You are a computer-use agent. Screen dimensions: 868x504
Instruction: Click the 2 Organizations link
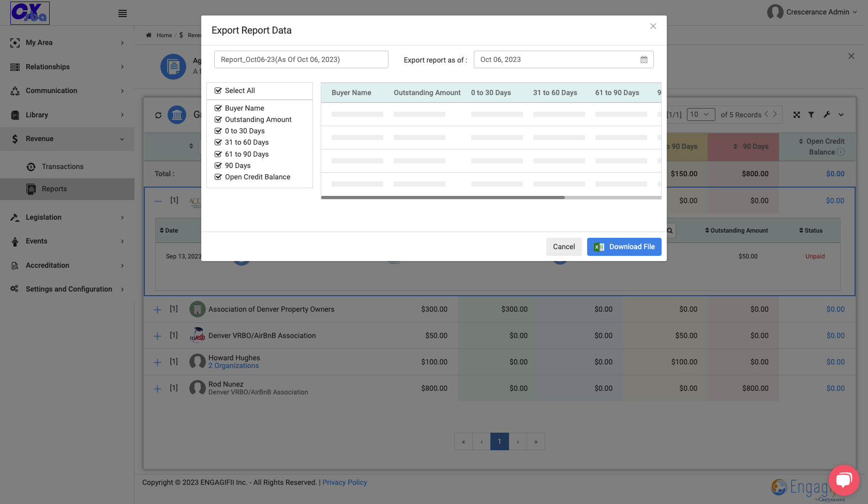pyautogui.click(x=234, y=366)
